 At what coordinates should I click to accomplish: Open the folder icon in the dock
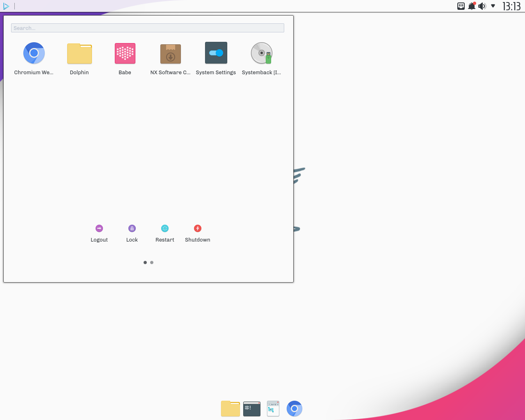[230, 409]
